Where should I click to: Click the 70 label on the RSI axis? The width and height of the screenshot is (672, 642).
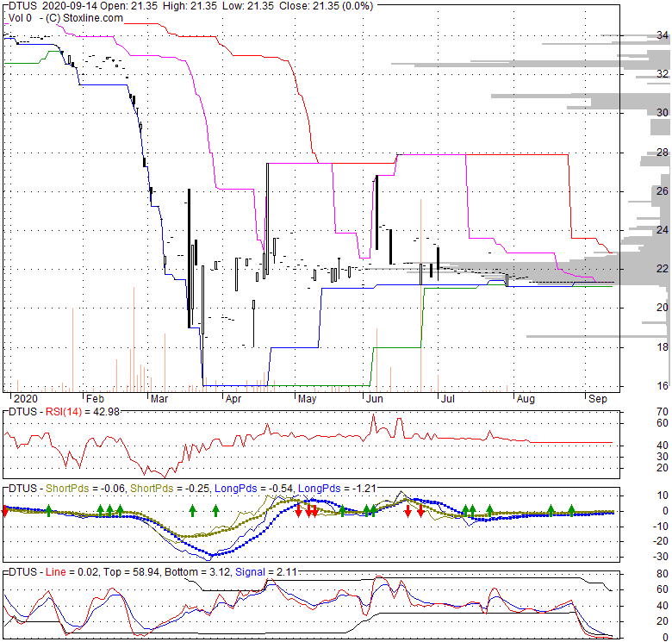click(663, 412)
